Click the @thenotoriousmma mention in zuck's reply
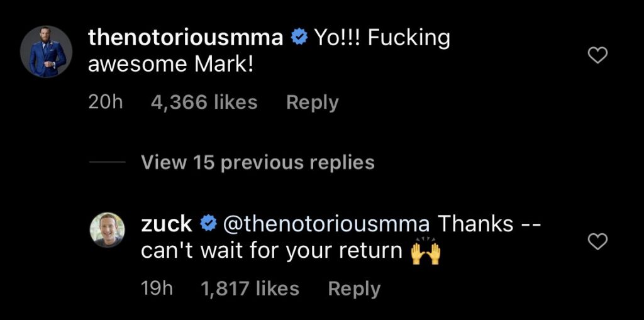The width and height of the screenshot is (644, 320). (x=326, y=223)
